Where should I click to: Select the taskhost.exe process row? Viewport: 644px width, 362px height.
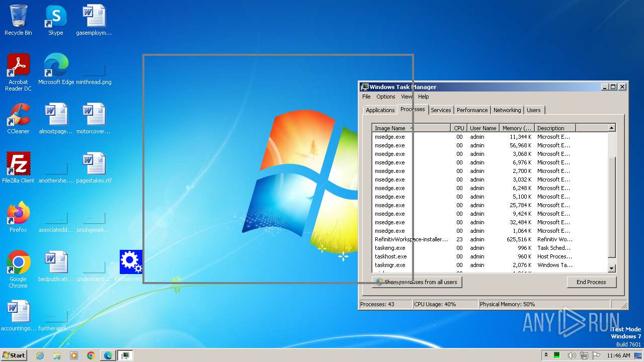490,256
